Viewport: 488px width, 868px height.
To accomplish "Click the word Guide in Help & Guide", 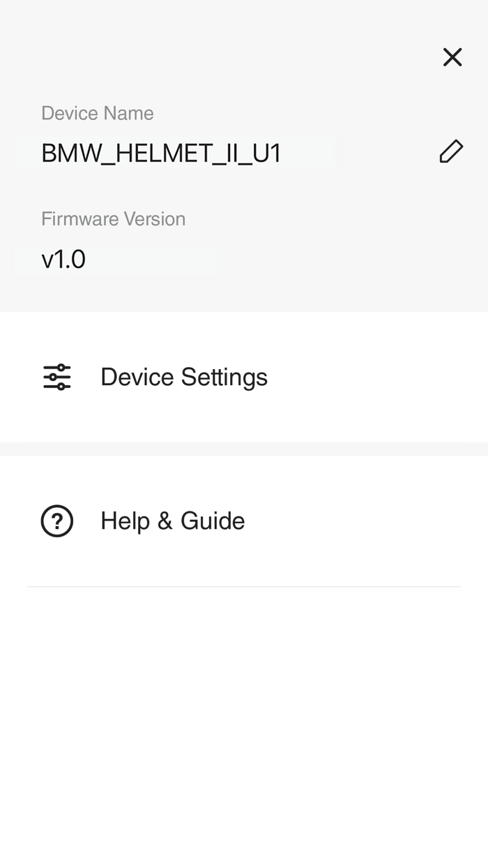I will pos(213,521).
